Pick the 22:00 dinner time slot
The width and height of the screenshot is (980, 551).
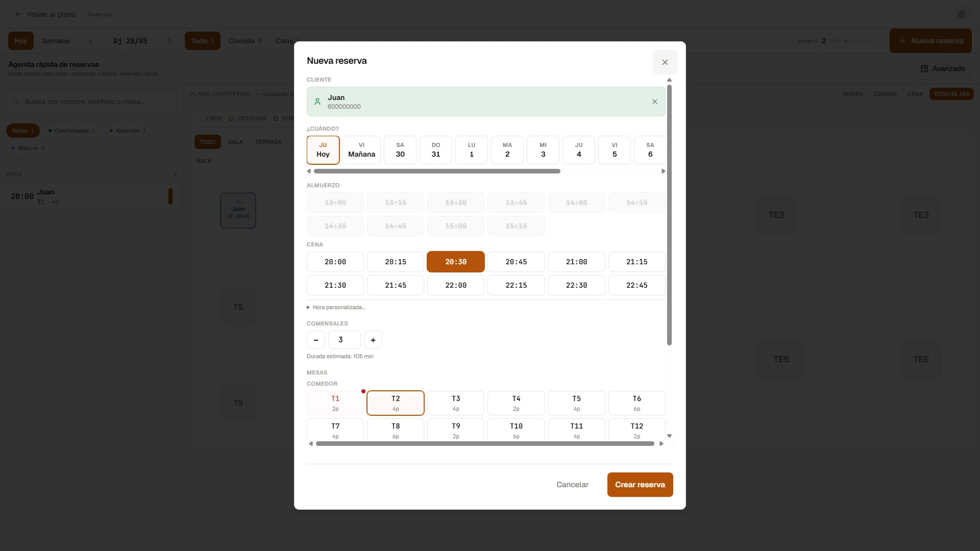(456, 285)
